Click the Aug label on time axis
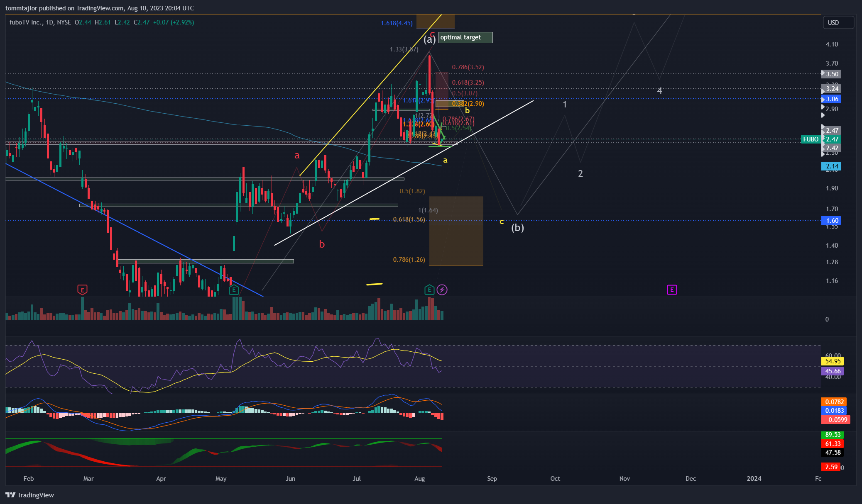Viewport: 862px width, 504px height. [420, 479]
